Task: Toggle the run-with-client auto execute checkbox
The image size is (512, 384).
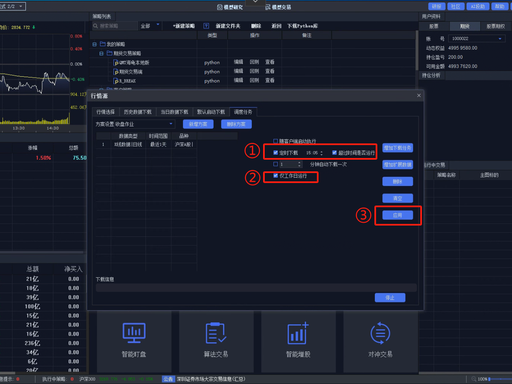Action: tap(275, 141)
